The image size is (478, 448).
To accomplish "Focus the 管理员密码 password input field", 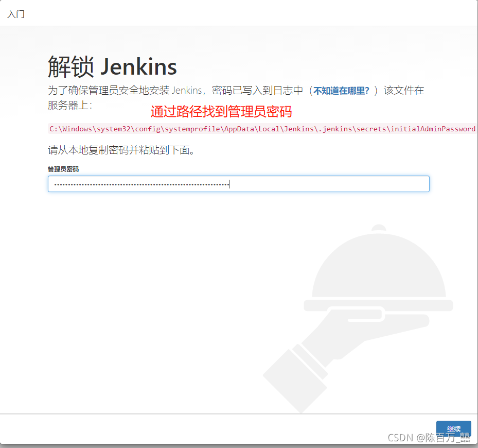I will point(238,184).
